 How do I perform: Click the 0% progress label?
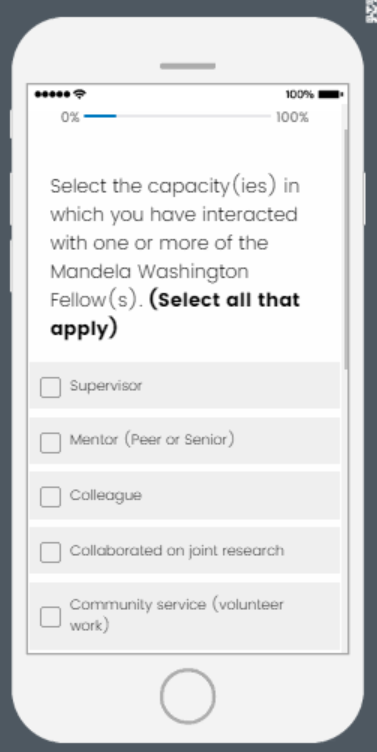[x=70, y=118]
